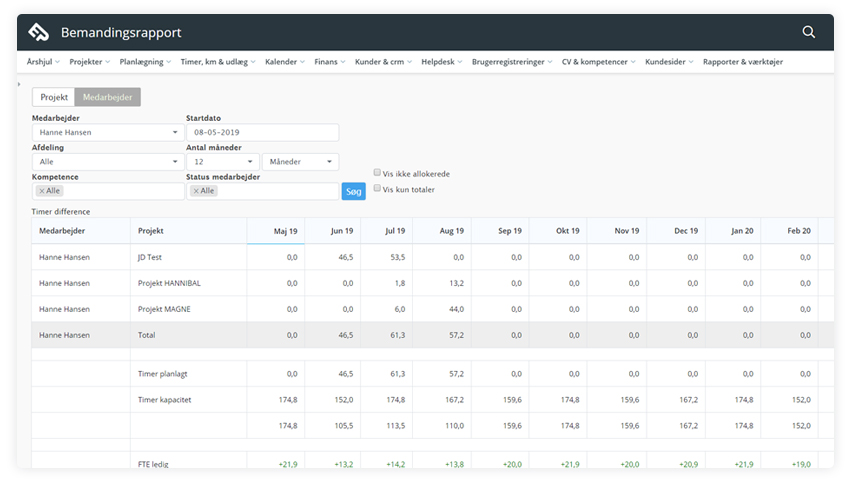Click Total Jul 19 value 61,3

coord(397,335)
